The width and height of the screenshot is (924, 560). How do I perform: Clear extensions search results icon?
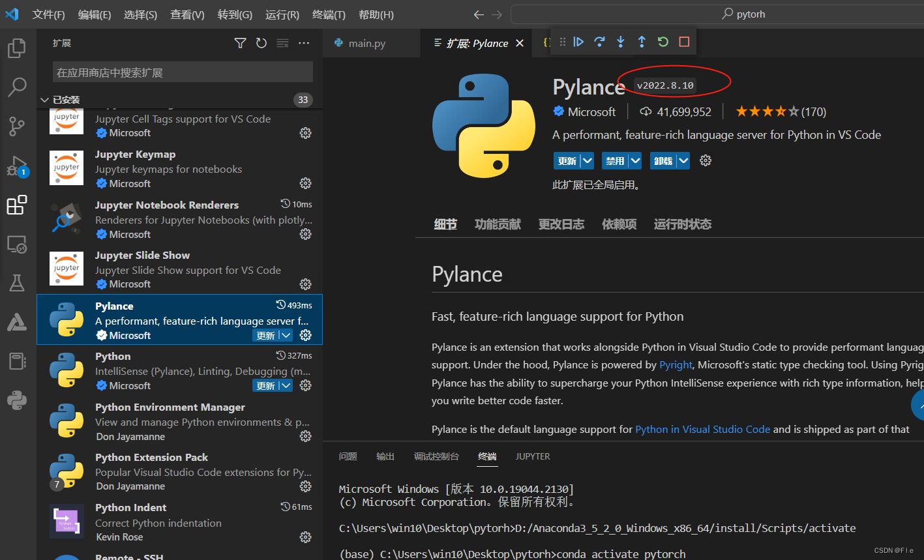coord(282,43)
